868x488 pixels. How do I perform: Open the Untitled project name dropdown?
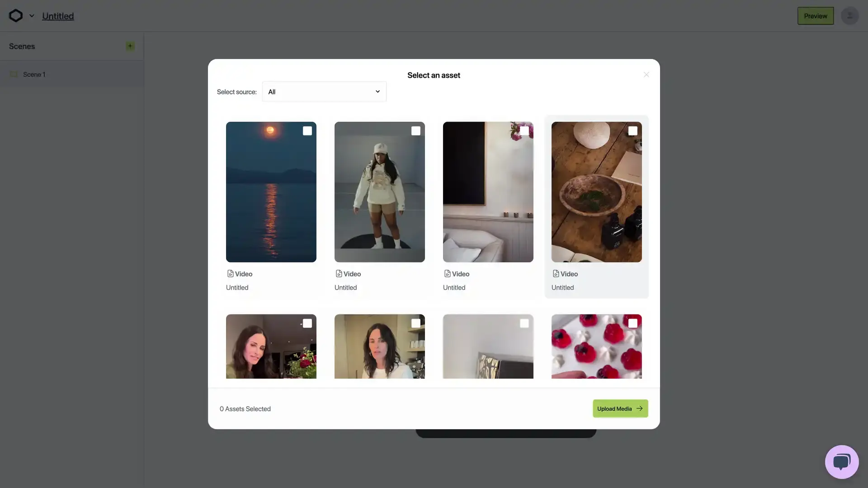click(31, 15)
